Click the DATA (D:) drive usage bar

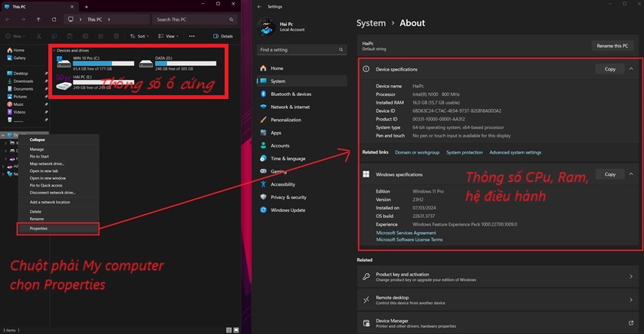click(x=175, y=63)
